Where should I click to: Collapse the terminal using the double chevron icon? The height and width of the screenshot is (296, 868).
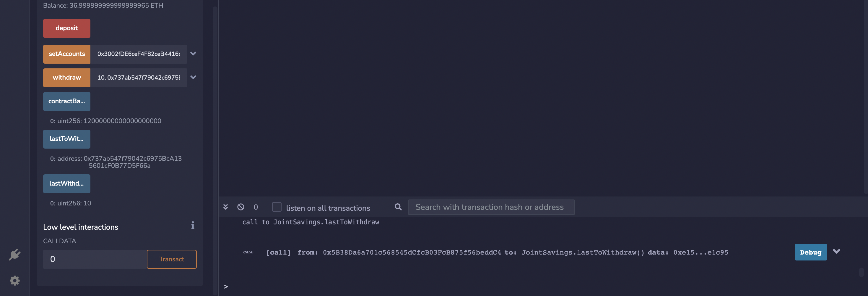click(226, 207)
